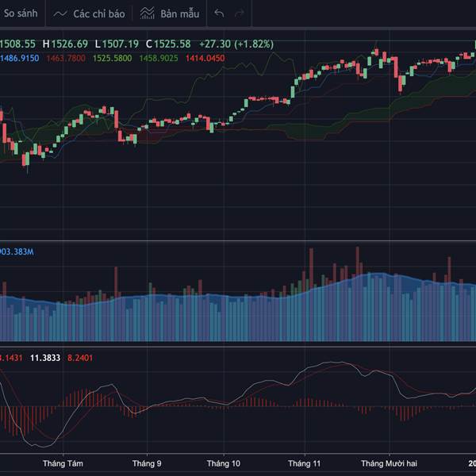This screenshot has width=476, height=476.
Task: Click the Bản mẫu template chart icon
Action: [x=148, y=13]
